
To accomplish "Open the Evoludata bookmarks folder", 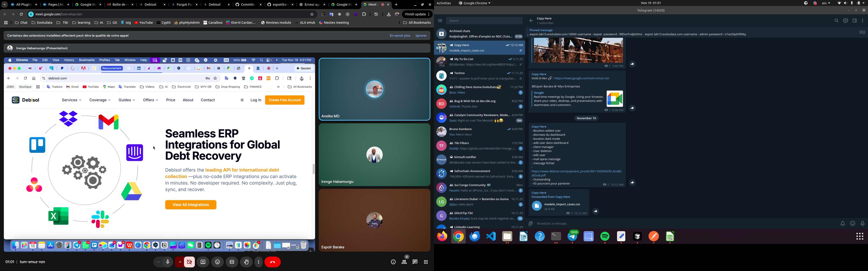I will point(42,23).
